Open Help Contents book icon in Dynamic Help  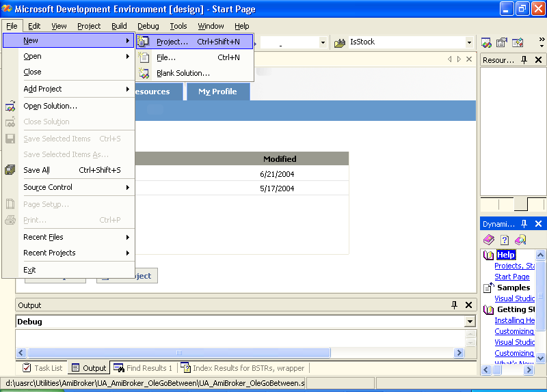point(489,240)
